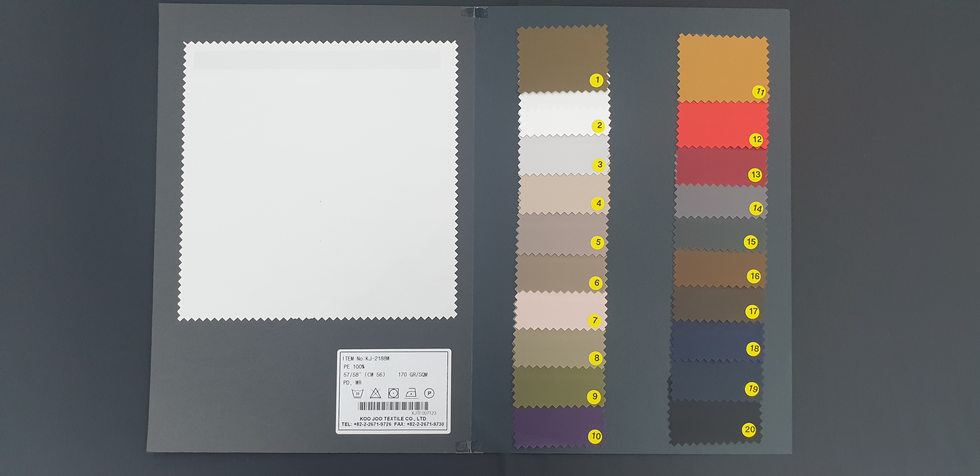Click the yellow number 20 sticker
The width and height of the screenshot is (980, 476).
749,430
